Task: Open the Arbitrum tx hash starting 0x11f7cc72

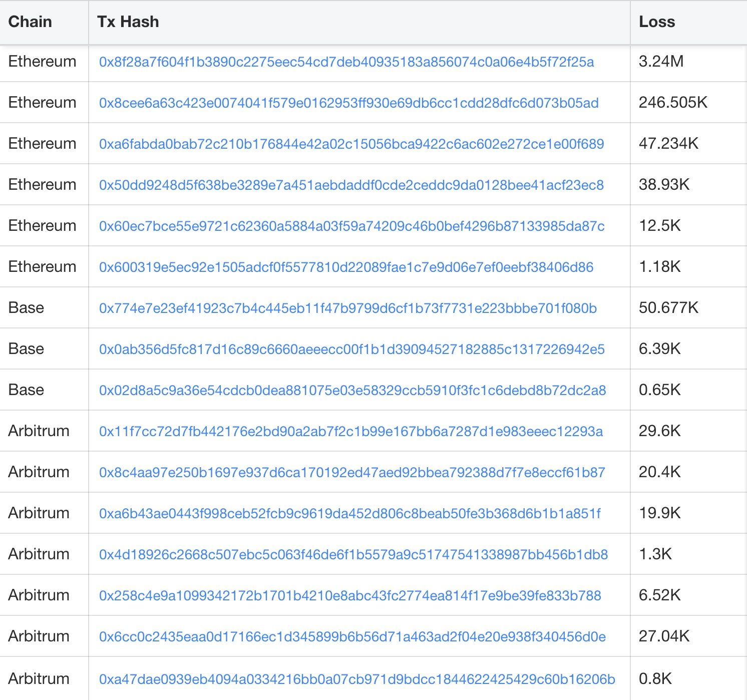Action: click(x=350, y=432)
